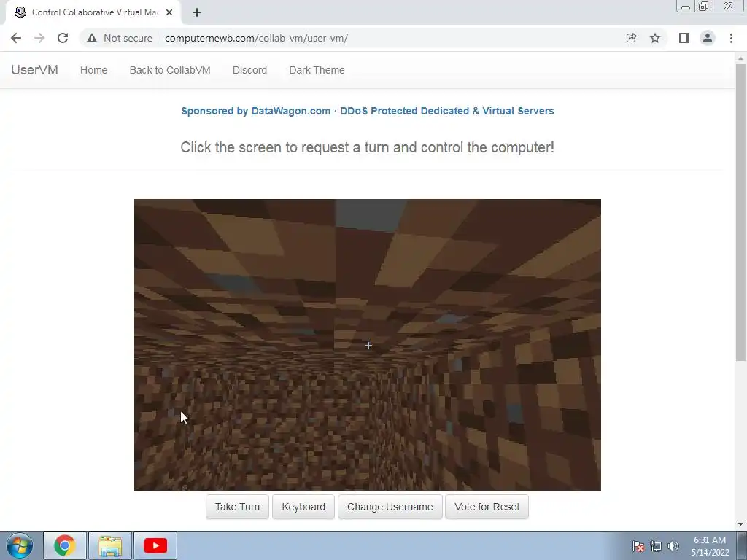Bookmark this page with the star icon
Image resolution: width=747 pixels, height=560 pixels.
pyautogui.click(x=655, y=38)
